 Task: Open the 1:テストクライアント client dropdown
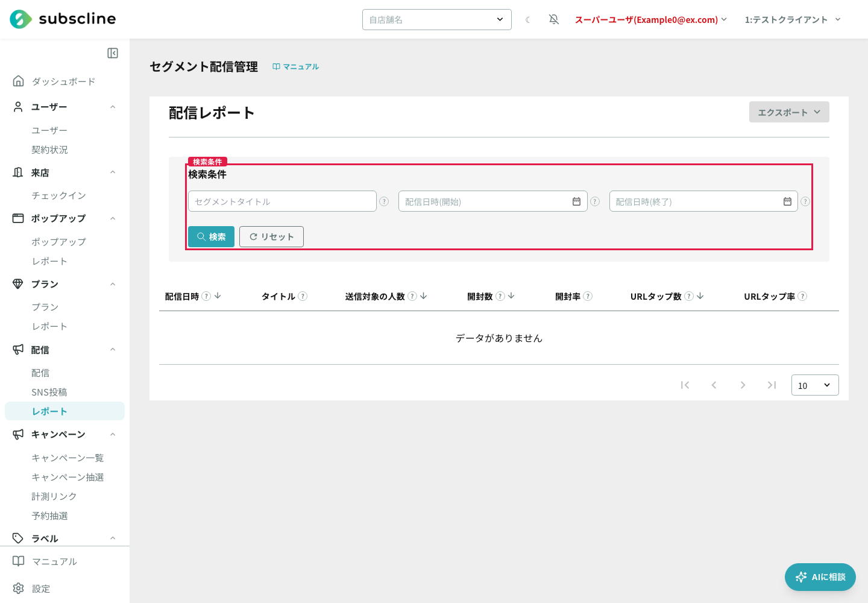pos(793,20)
